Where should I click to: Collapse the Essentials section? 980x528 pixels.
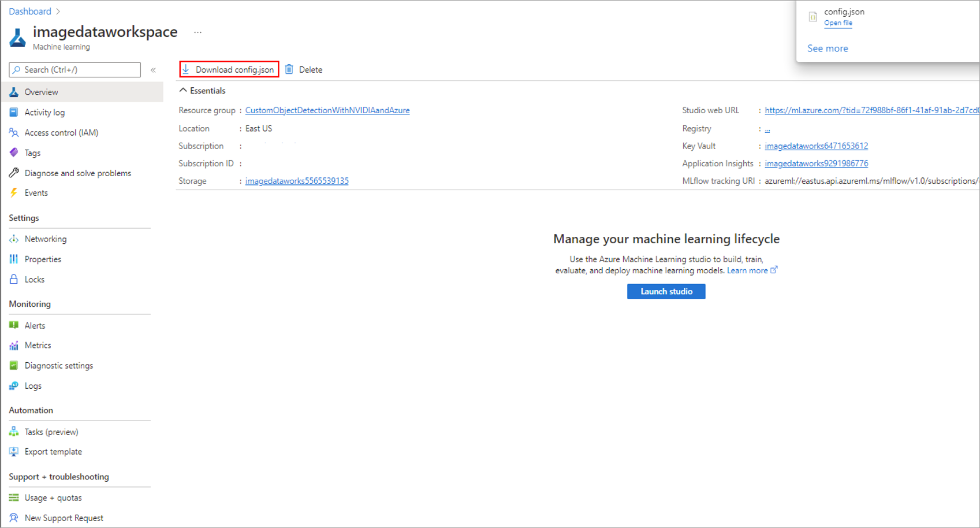[183, 91]
